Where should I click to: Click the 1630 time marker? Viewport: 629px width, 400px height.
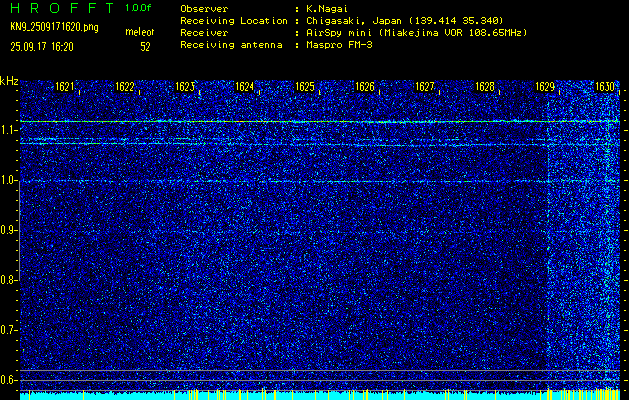coord(605,87)
